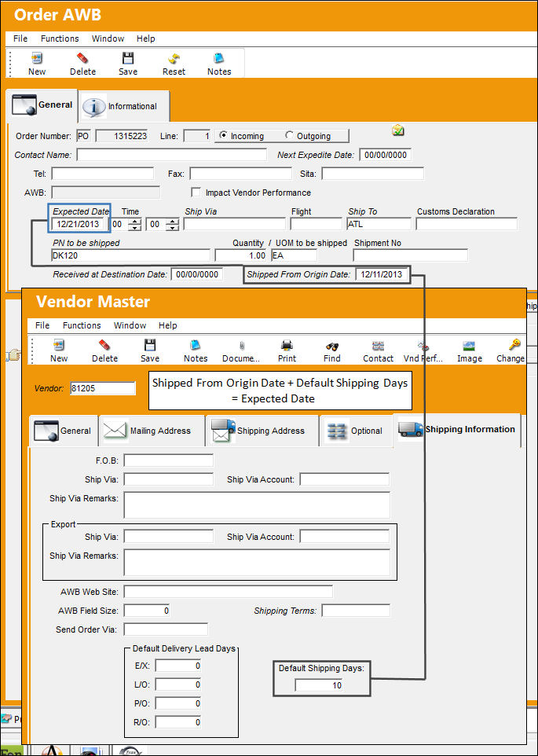Screen dimensions: 538x756
Task: Open Functions menu in Order AWB
Action: (60, 39)
